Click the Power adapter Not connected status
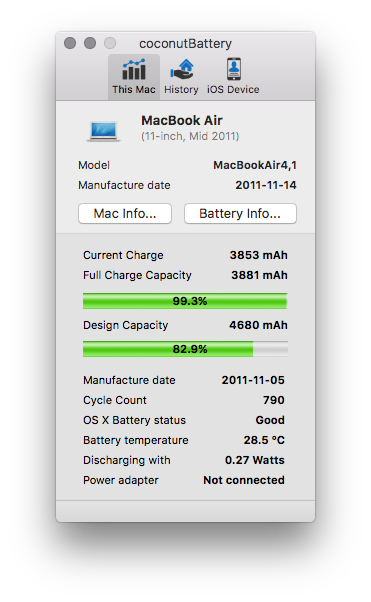 [x=244, y=480]
